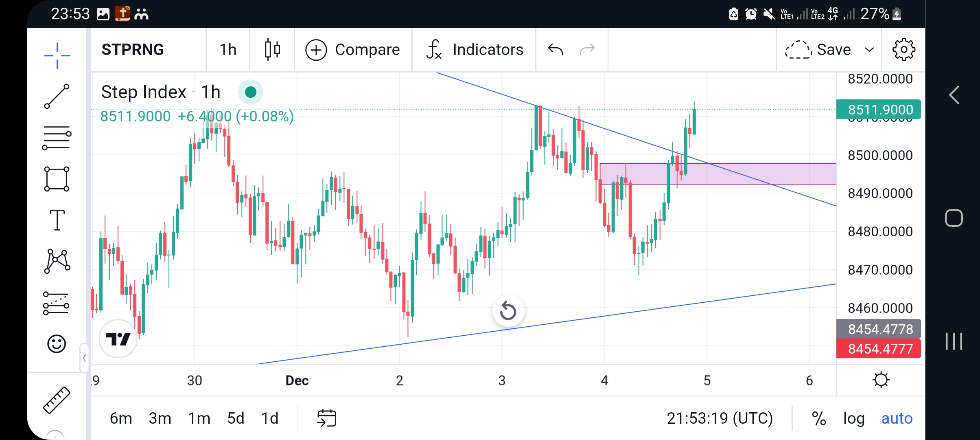980x440 pixels.
Task: Open the chart patterns tool
Action: click(57, 261)
